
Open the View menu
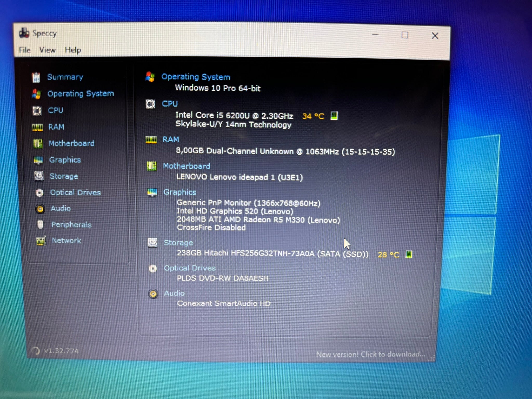coord(48,50)
